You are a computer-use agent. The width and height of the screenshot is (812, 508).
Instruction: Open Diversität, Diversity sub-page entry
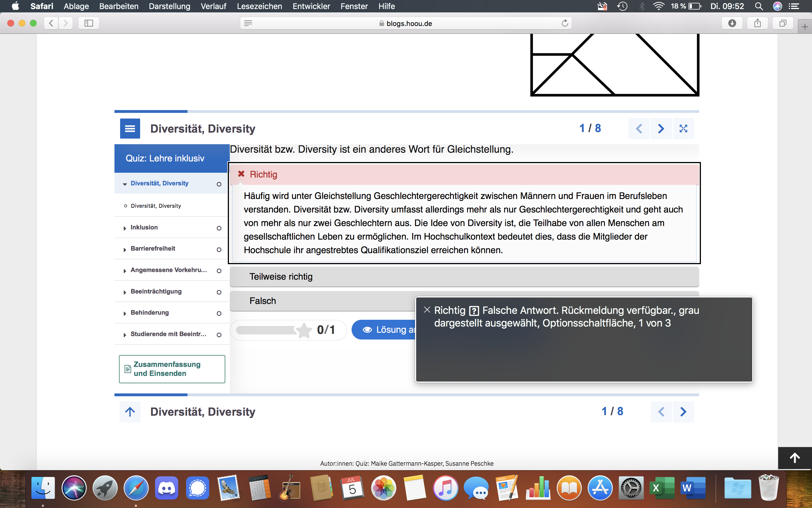(172, 206)
